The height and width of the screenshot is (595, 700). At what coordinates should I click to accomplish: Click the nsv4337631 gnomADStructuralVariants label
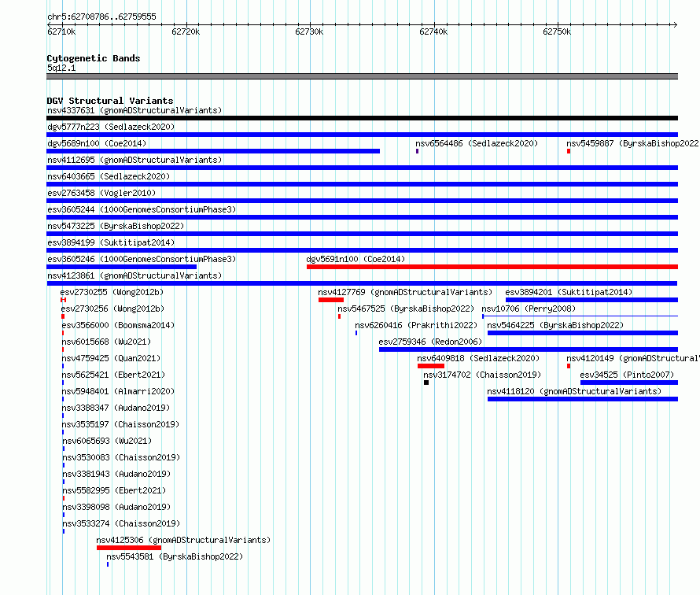click(x=134, y=110)
